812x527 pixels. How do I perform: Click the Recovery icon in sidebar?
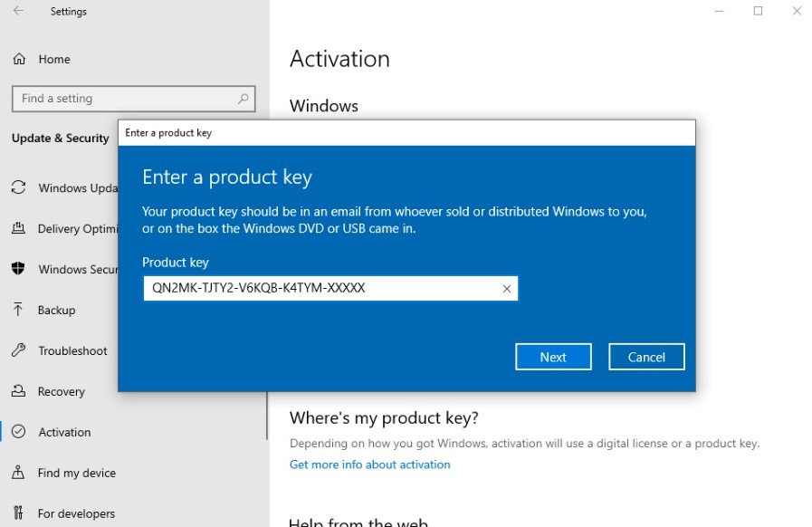19,390
